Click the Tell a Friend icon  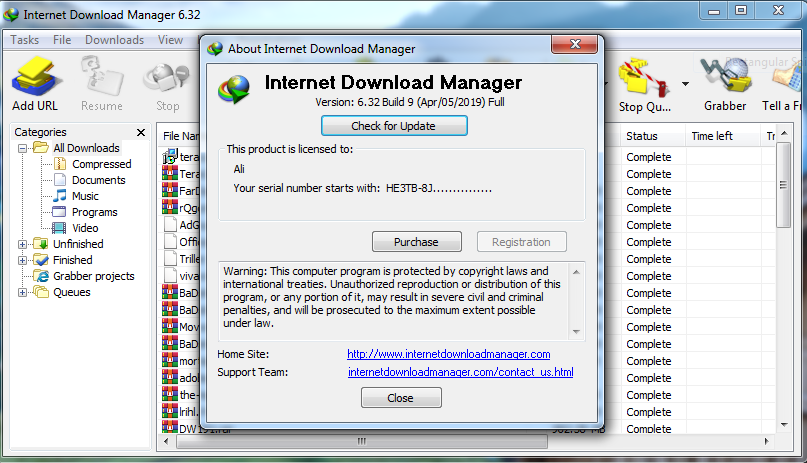pyautogui.click(x=787, y=78)
